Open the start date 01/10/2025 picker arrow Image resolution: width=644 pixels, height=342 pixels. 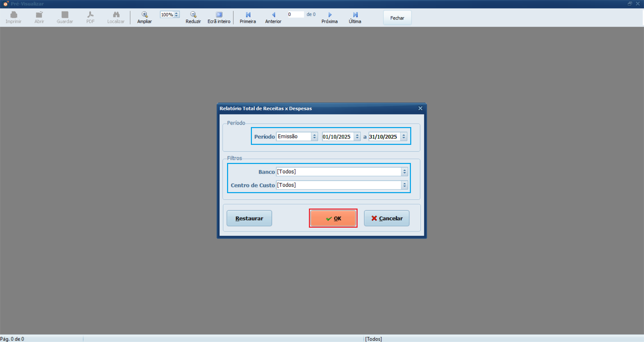tap(357, 136)
